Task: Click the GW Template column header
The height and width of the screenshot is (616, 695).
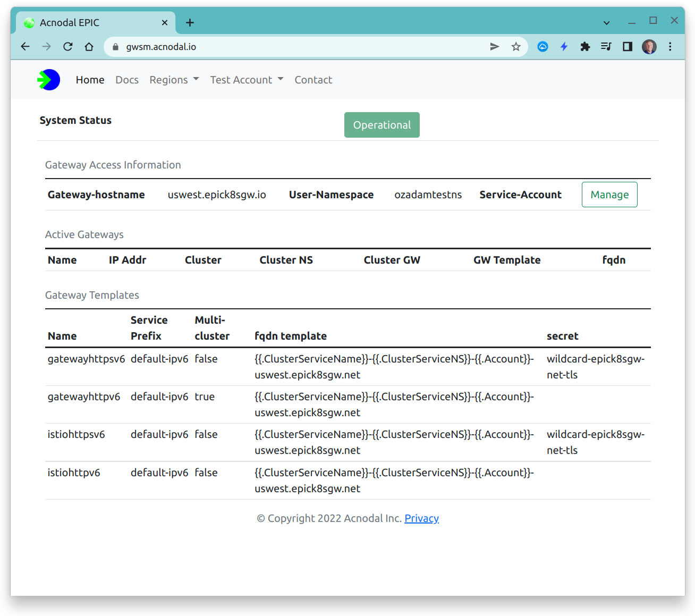Action: click(507, 260)
